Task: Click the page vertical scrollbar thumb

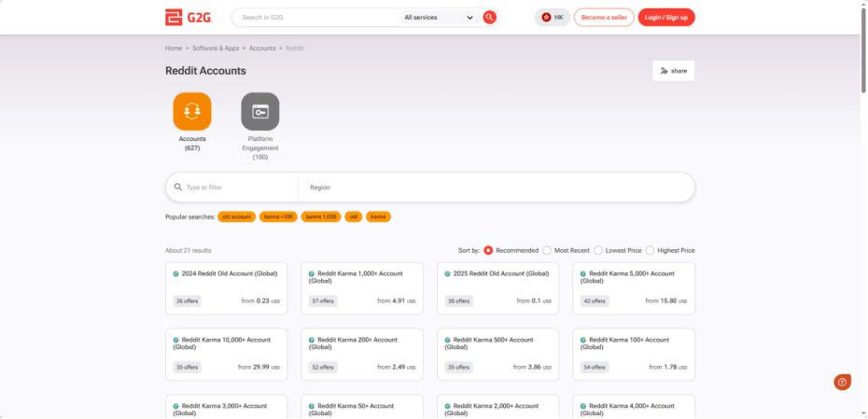Action: tap(863, 51)
